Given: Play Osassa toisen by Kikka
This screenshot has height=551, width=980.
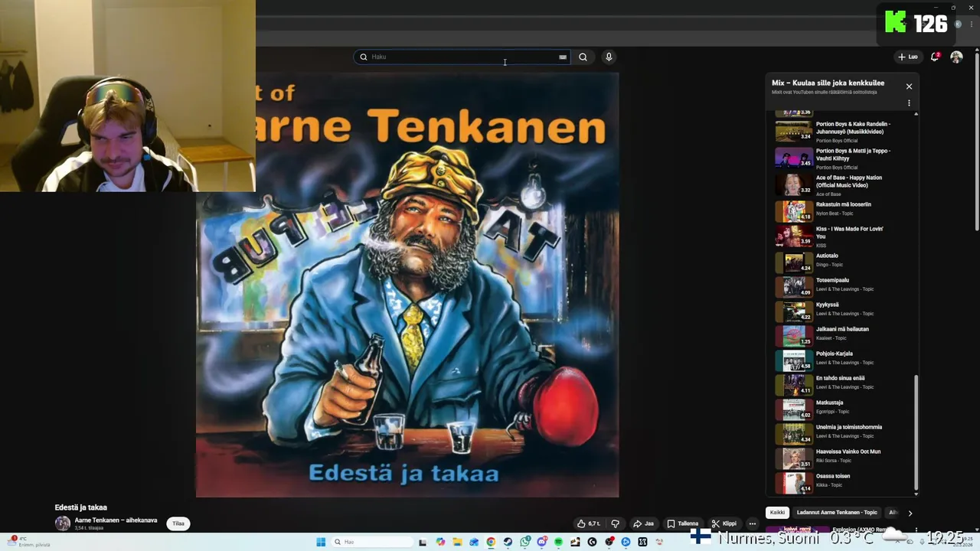Looking at the screenshot, I should [845, 481].
